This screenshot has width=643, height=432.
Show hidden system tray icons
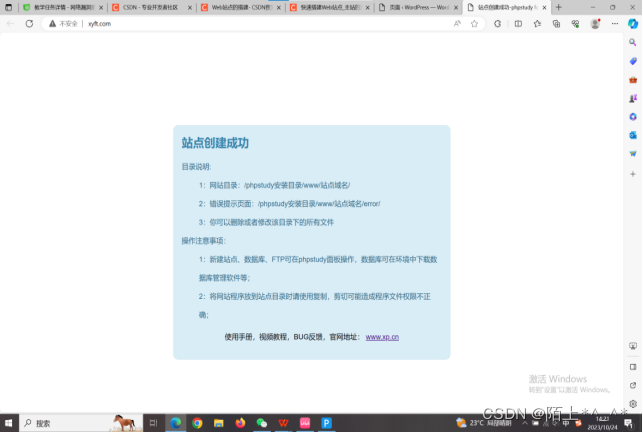pyautogui.click(x=524, y=423)
